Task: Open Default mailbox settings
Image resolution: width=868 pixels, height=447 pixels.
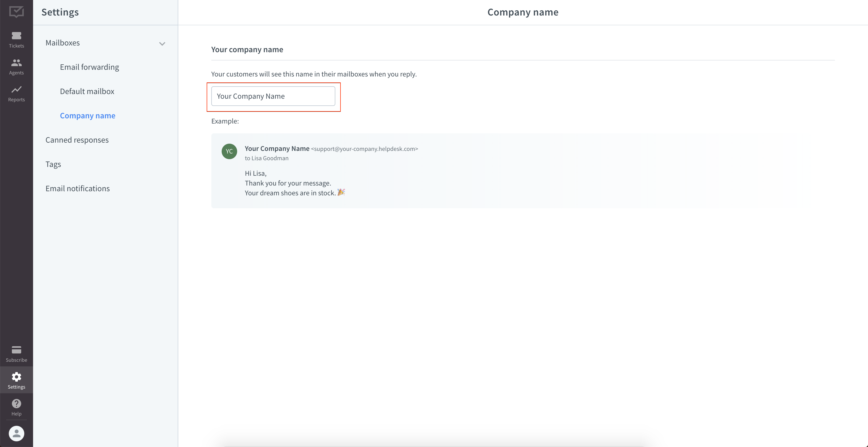Action: coord(87,91)
